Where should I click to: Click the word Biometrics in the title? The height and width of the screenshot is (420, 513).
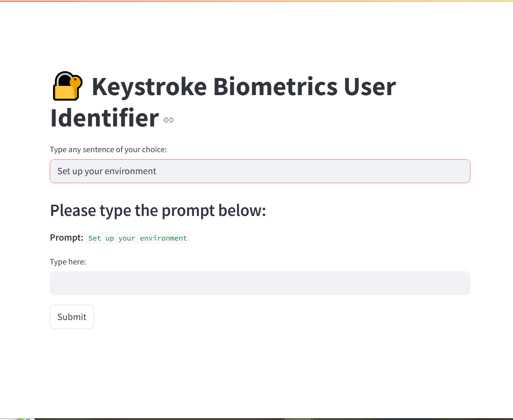click(x=275, y=87)
